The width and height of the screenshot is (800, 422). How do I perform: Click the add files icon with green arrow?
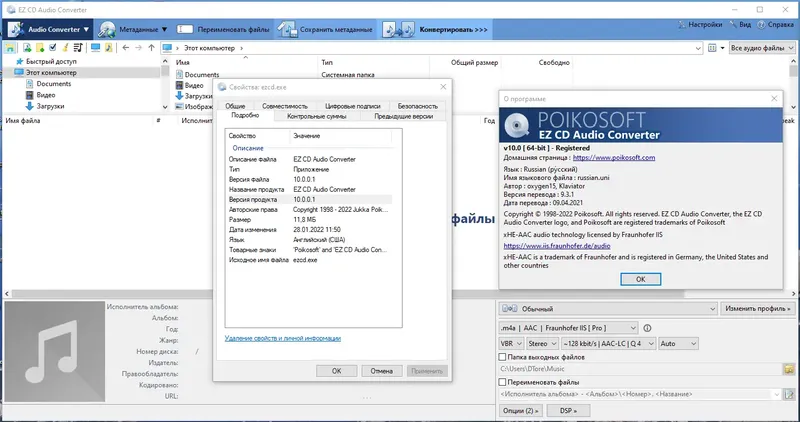pyautogui.click(x=27, y=48)
